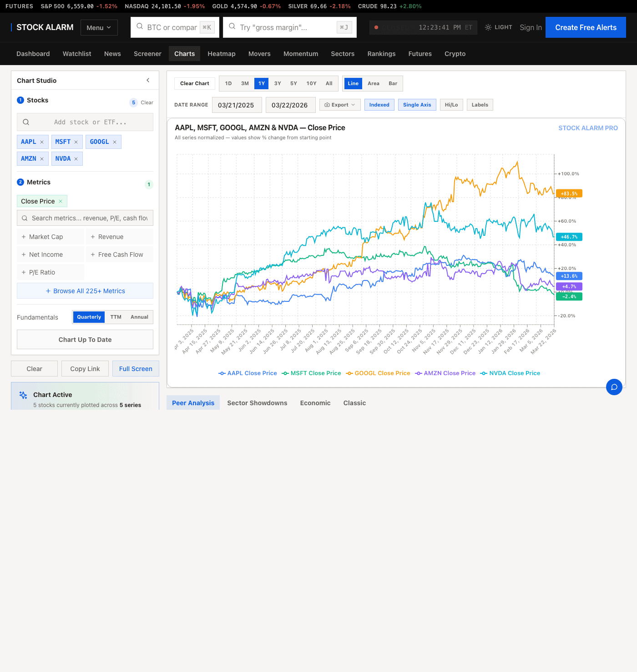Click the end date field 03/22/2026
The image size is (637, 672).
290,105
